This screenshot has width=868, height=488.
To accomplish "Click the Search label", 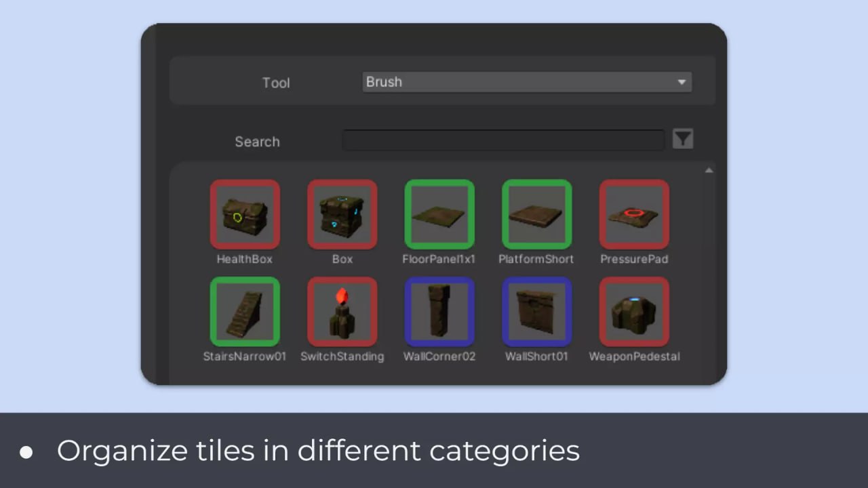I will click(x=257, y=142).
